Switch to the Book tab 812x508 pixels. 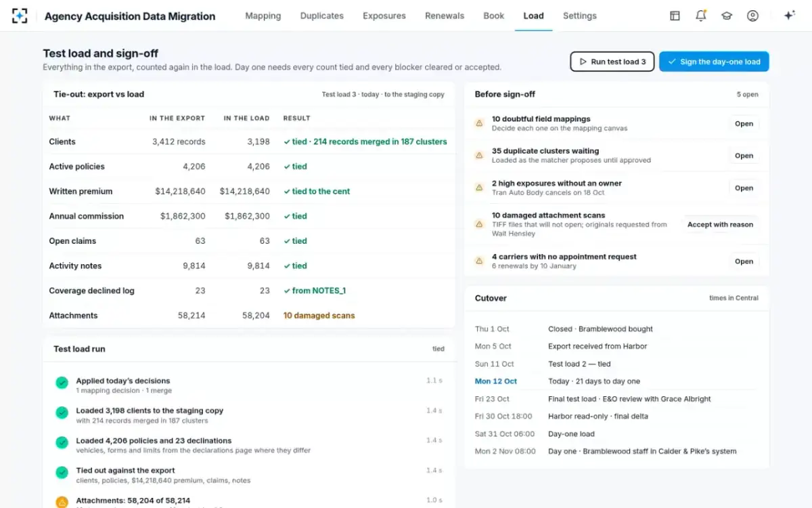[x=494, y=16]
